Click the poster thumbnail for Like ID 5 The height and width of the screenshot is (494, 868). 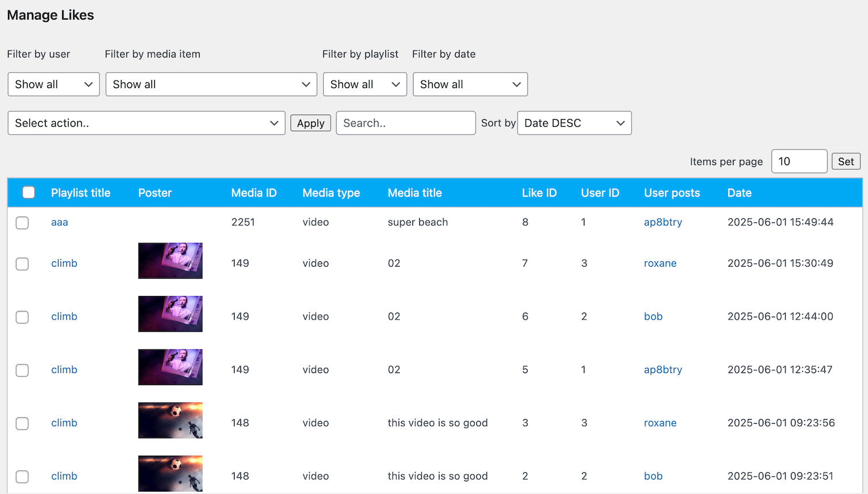170,367
